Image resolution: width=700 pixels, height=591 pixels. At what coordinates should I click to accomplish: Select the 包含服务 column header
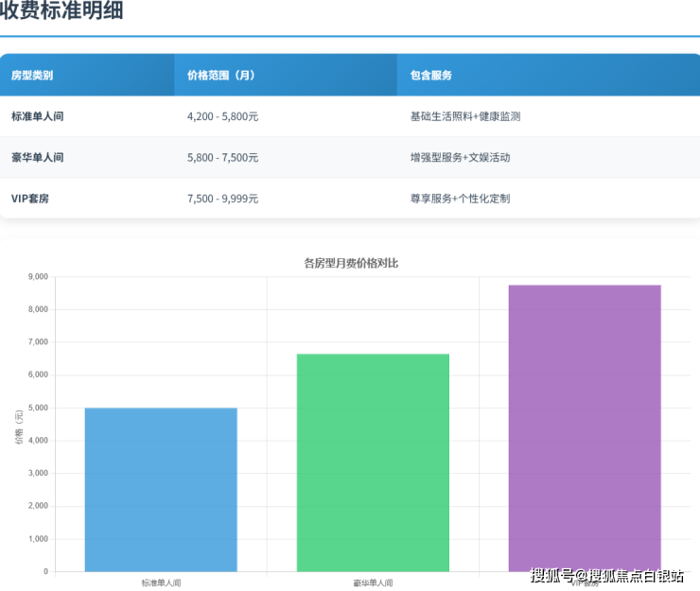point(430,75)
